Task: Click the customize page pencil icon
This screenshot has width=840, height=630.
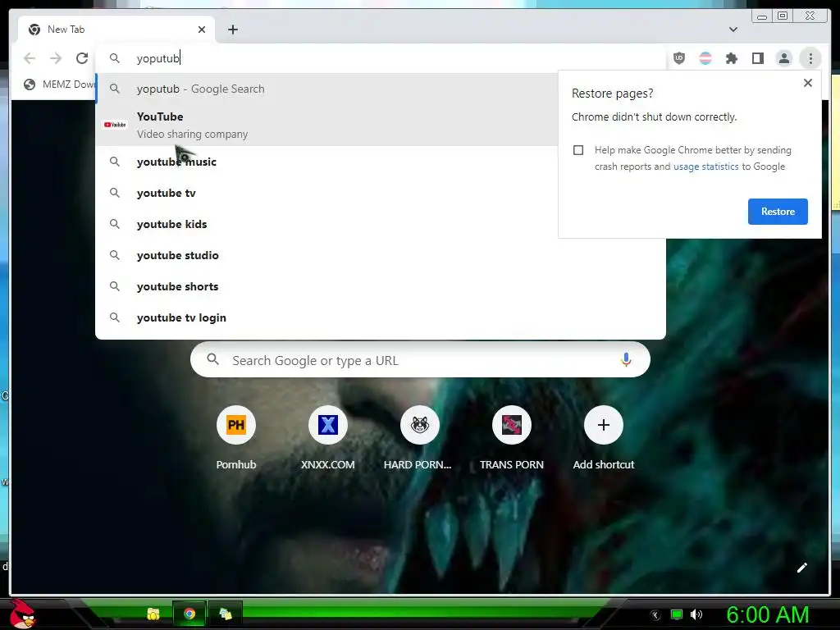Action: (801, 568)
